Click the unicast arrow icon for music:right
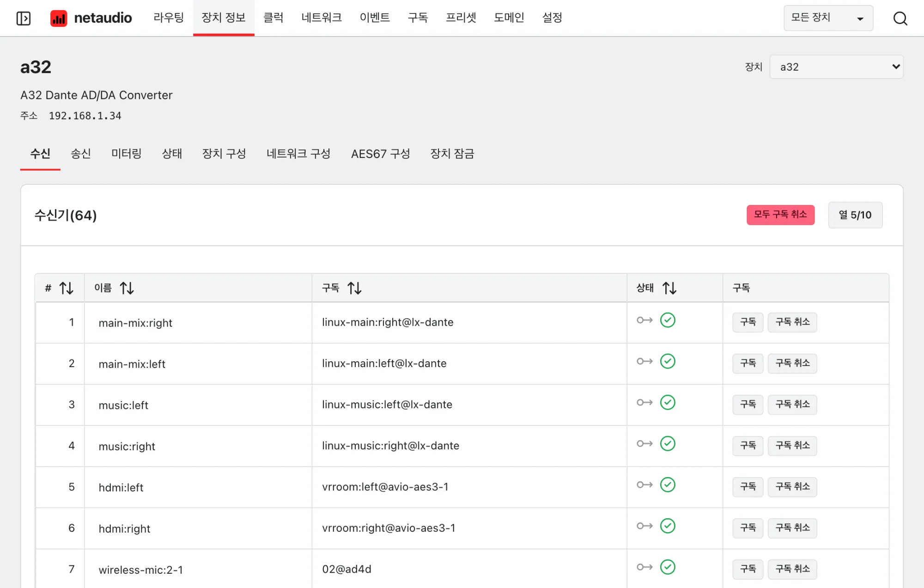Image resolution: width=924 pixels, height=588 pixels. pos(644,443)
